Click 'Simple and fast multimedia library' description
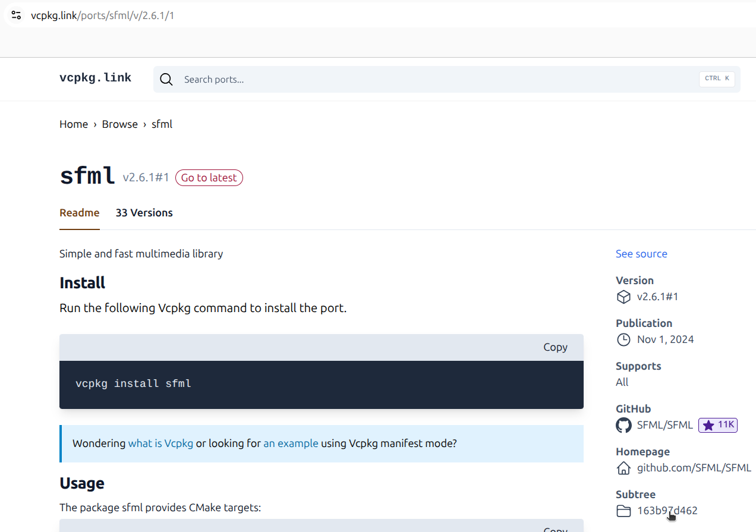The width and height of the screenshot is (756, 532). click(x=141, y=254)
